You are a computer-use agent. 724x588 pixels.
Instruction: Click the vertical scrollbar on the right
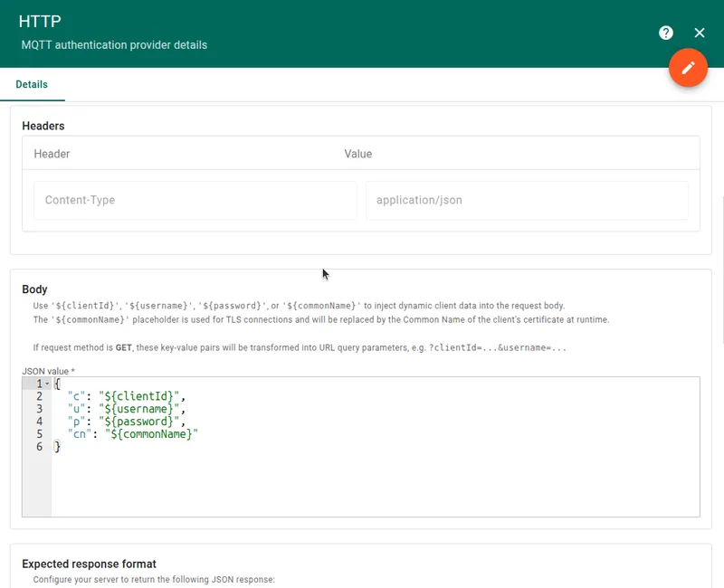[x=721, y=270]
